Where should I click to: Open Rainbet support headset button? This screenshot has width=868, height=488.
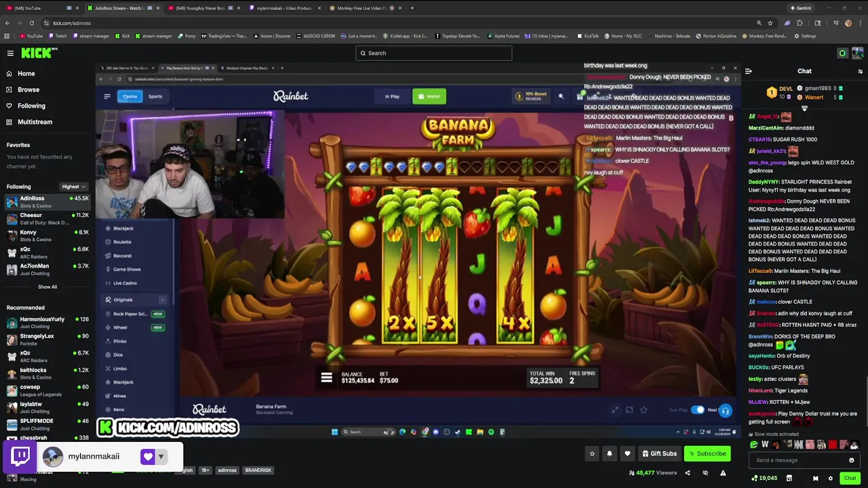coord(725,410)
